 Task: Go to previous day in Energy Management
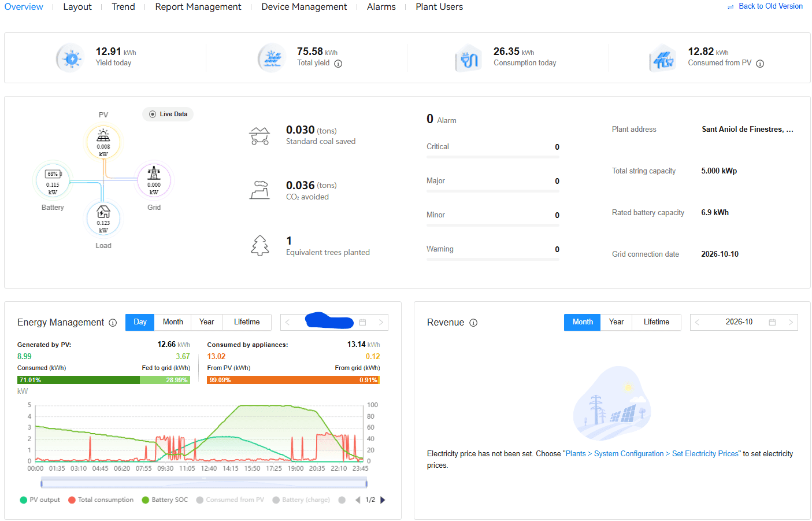click(x=288, y=322)
